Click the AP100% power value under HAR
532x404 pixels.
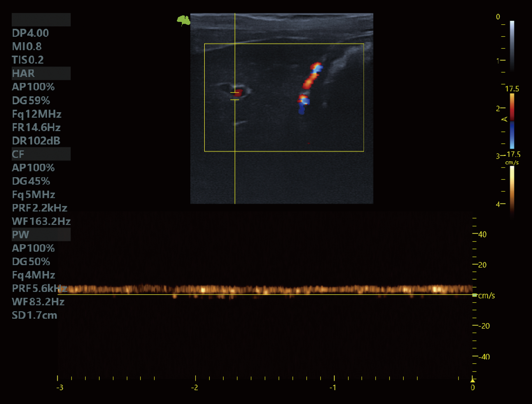pos(33,87)
